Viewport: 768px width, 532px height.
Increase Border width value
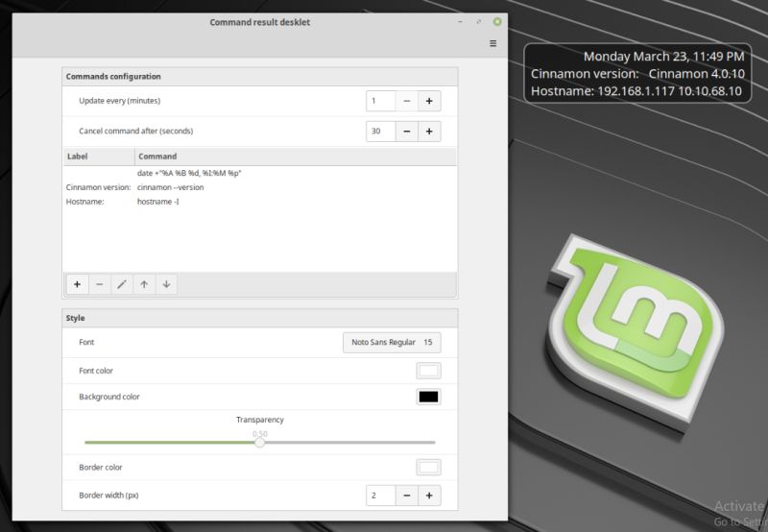429,496
